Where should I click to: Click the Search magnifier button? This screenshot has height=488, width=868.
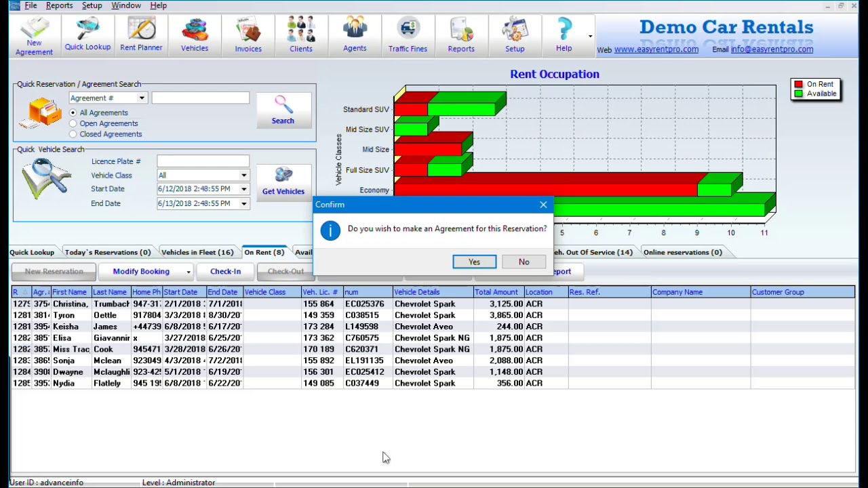coord(283,110)
